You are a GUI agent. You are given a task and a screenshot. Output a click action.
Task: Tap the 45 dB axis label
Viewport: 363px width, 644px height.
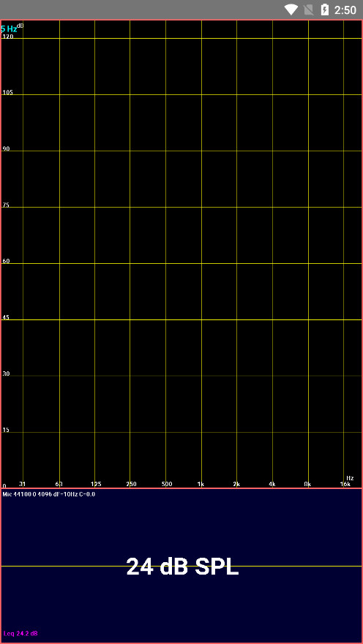click(6, 317)
